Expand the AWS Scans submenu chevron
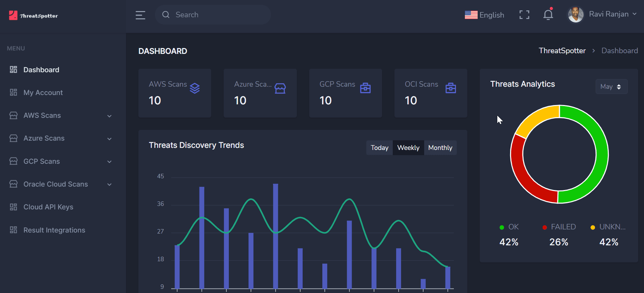The width and height of the screenshot is (644, 293). 109,116
